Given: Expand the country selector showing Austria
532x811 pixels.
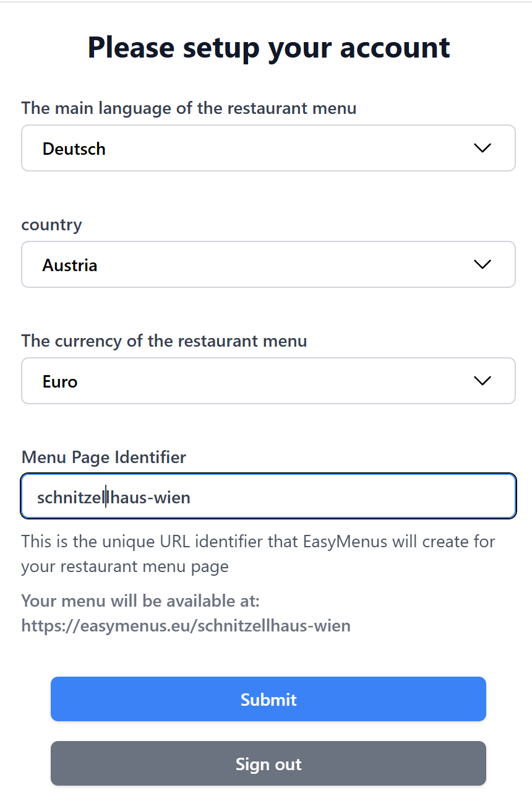Looking at the screenshot, I should 268,264.
